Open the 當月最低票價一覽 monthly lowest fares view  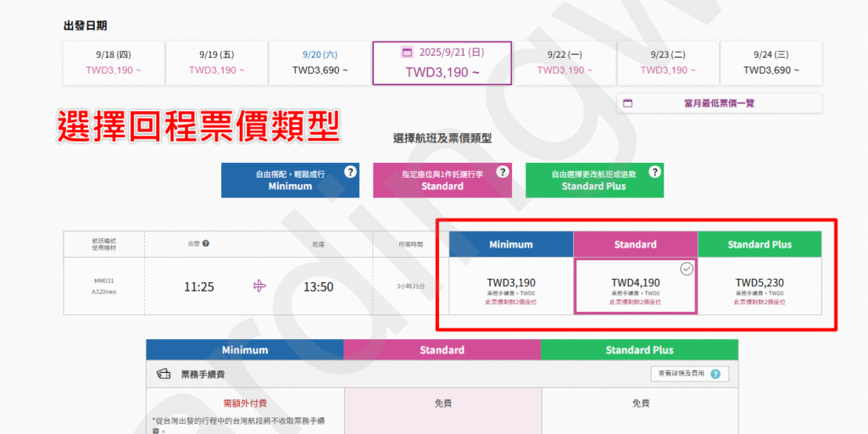click(x=719, y=103)
